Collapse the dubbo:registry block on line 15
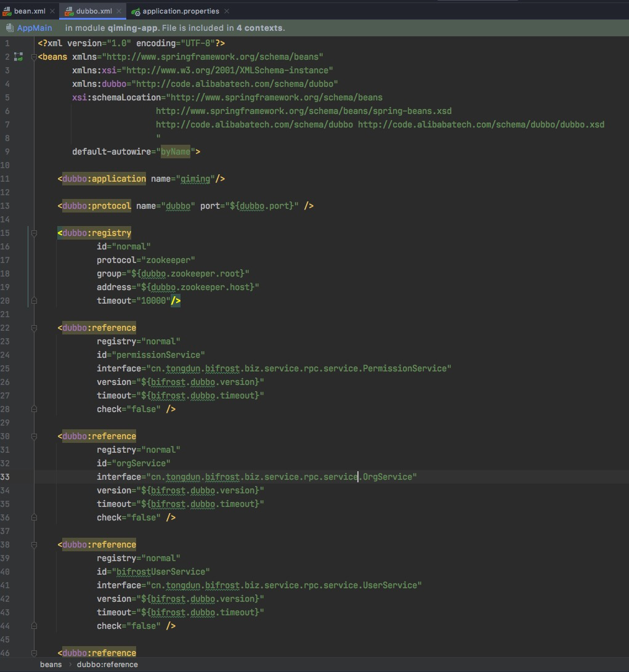The width and height of the screenshot is (629, 672). click(34, 233)
